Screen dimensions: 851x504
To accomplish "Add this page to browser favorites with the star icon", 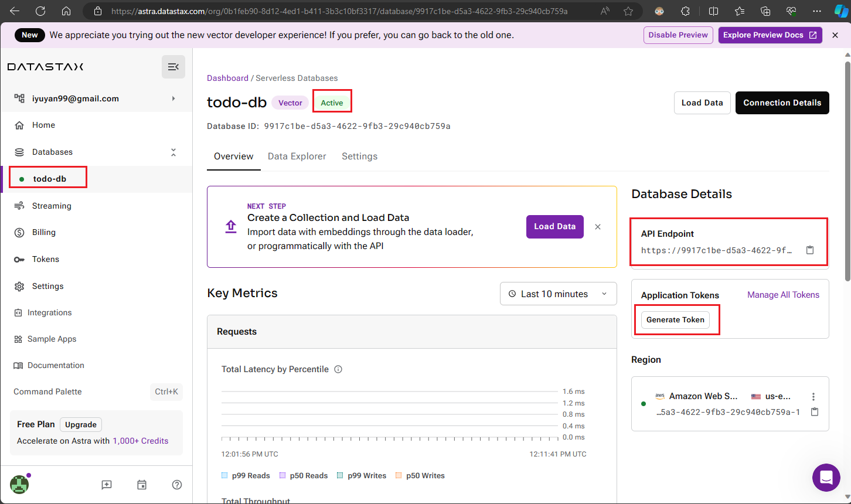I will (x=628, y=11).
